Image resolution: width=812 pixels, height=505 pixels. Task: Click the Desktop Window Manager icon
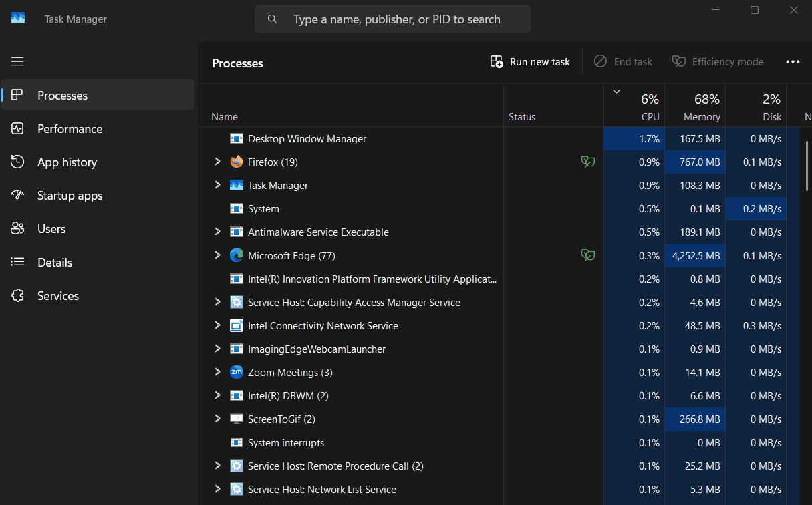237,138
